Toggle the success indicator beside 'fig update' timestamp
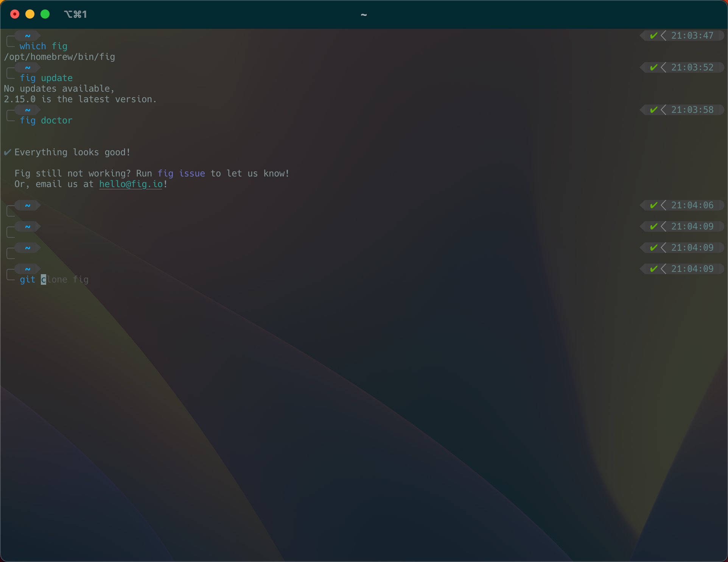728x562 pixels. (654, 67)
